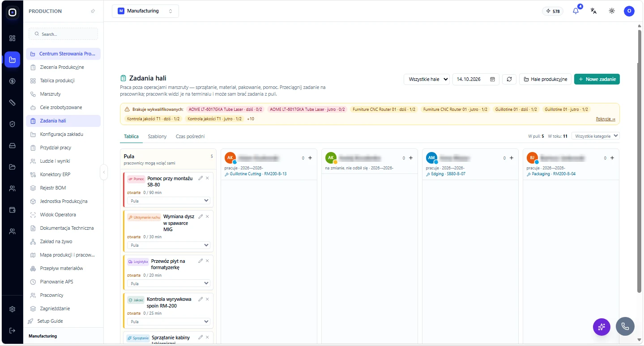Open assignee dropdown for Pomoc przy montażu task
Image resolution: width=644 pixels, height=346 pixels.
(x=169, y=201)
